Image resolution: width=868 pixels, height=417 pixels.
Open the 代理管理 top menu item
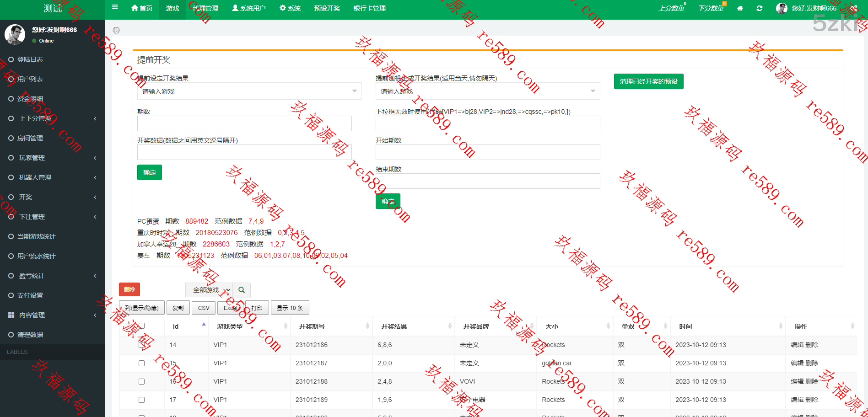click(x=205, y=8)
